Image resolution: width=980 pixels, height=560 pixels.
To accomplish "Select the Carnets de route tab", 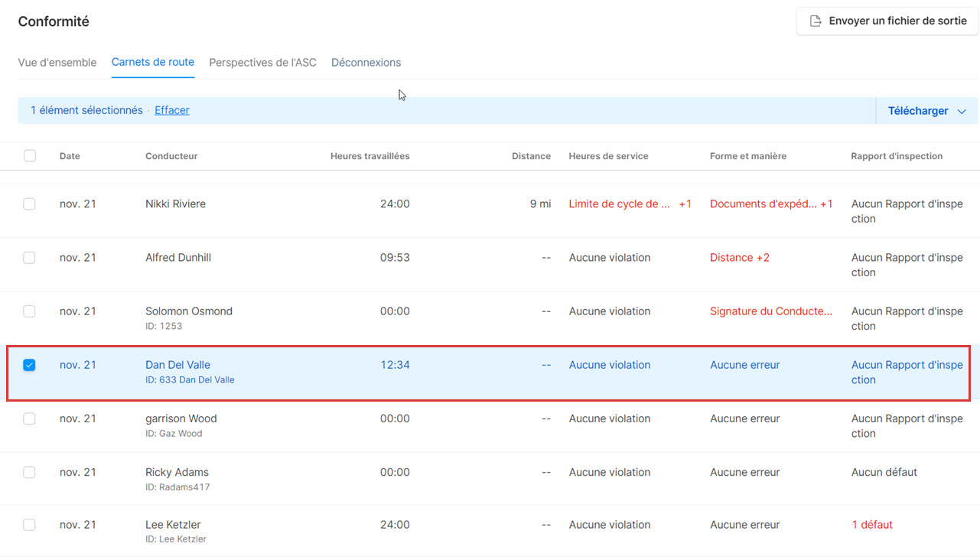I will tap(153, 63).
